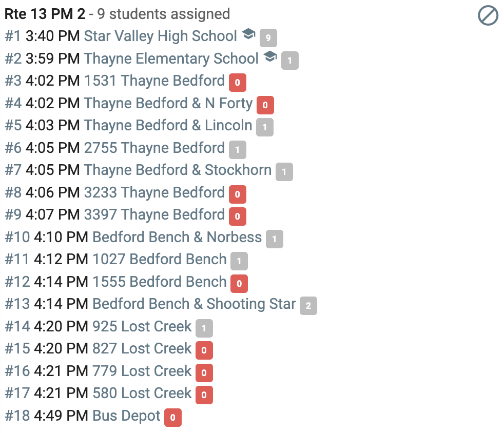This screenshot has width=504, height=433.
Task: Click the circle-slash icon for Rte 13 PM 2
Action: click(x=488, y=15)
